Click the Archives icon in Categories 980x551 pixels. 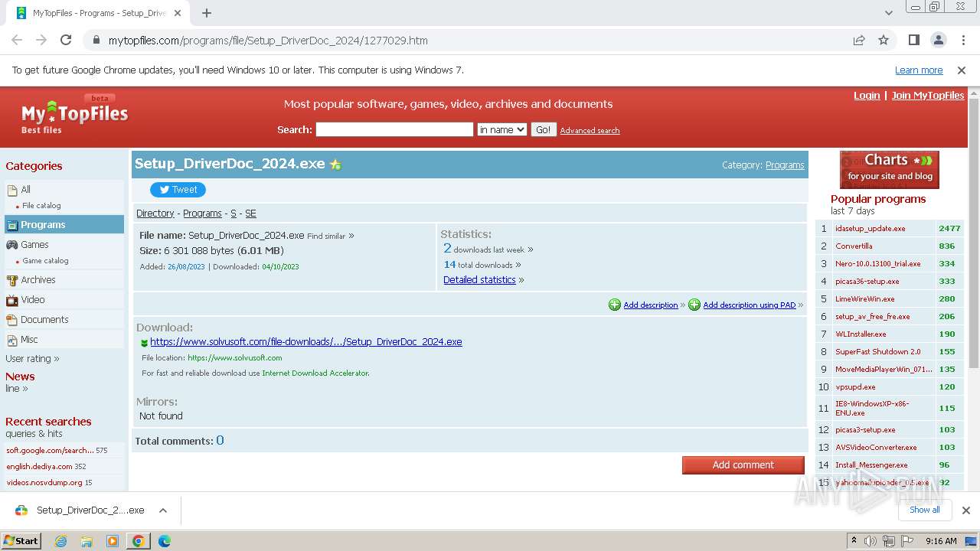point(12,280)
